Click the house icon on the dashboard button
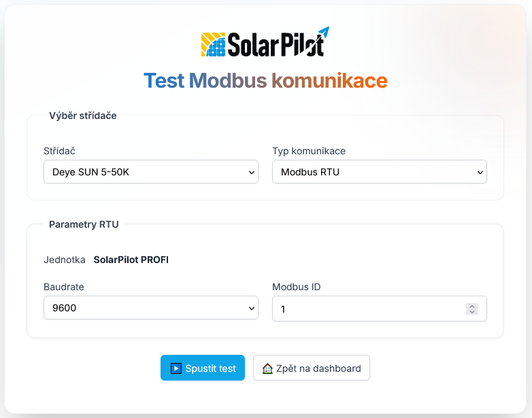532x418 pixels. coord(267,368)
